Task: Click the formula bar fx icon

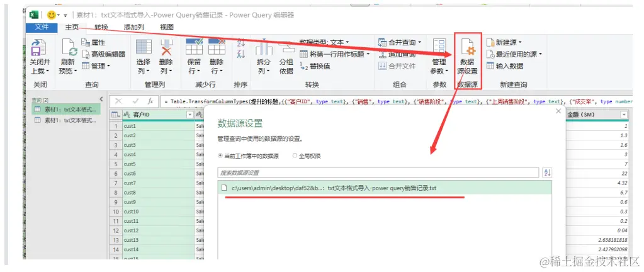Action: 150,101
